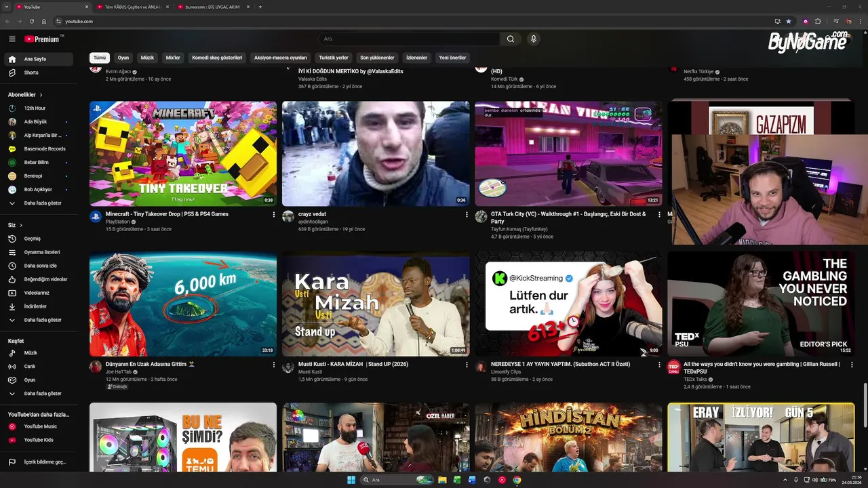Open browser extensions puzzle icon
This screenshot has width=868, height=488.
click(818, 21)
